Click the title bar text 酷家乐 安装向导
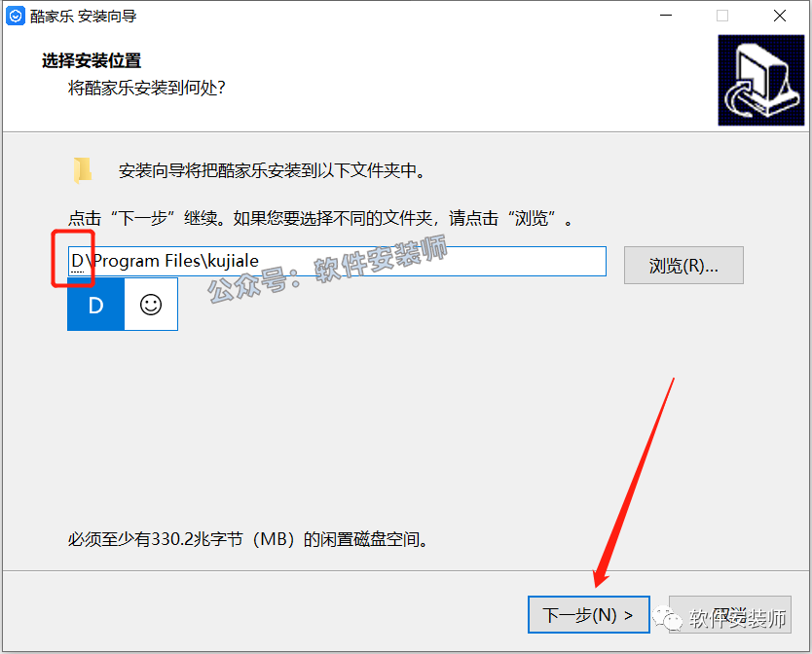This screenshot has height=654, width=812. pyautogui.click(x=84, y=16)
